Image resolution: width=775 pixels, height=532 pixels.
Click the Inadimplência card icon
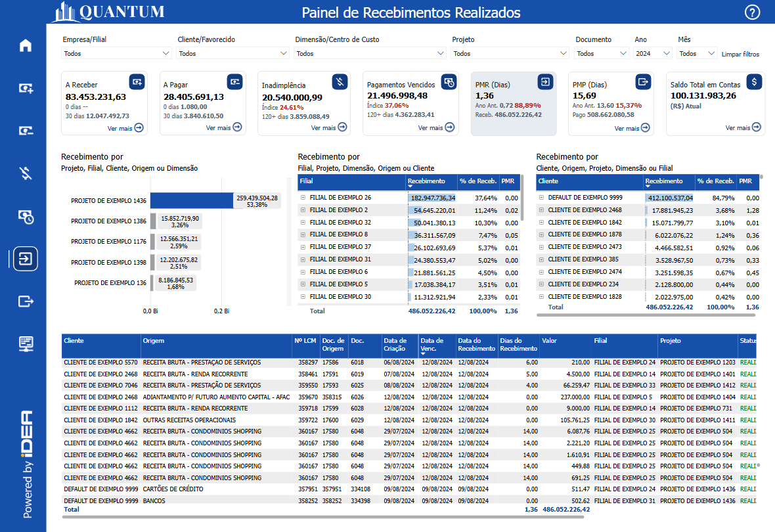tap(339, 81)
